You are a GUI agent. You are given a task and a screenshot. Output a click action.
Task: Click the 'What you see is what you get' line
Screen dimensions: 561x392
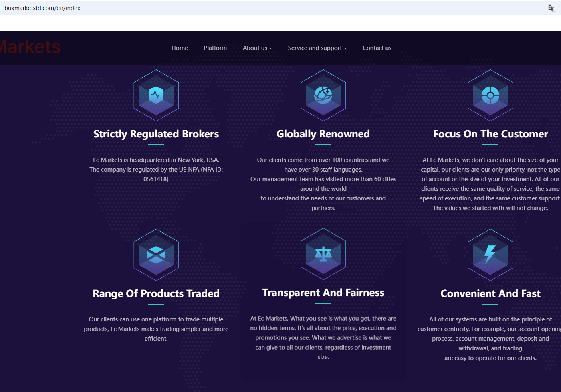pyautogui.click(x=323, y=319)
